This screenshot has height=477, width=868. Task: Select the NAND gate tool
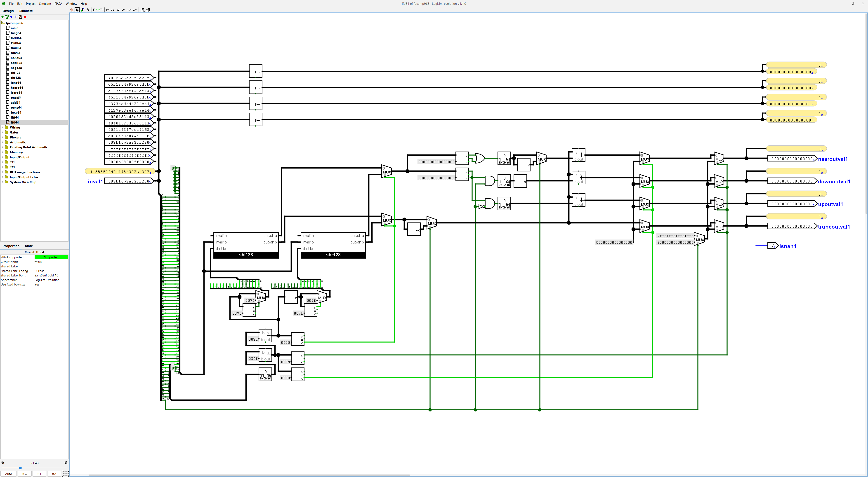[129, 10]
